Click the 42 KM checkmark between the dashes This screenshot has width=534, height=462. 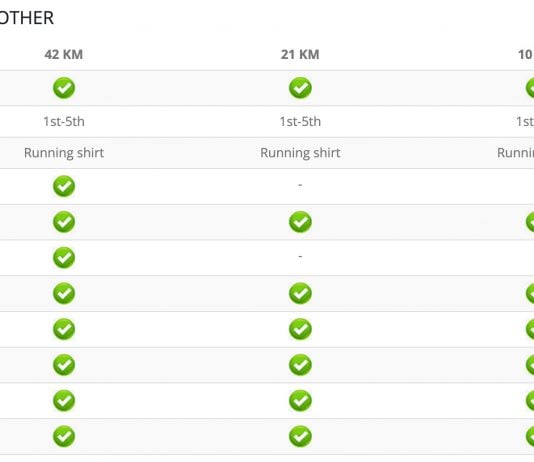coord(64,222)
